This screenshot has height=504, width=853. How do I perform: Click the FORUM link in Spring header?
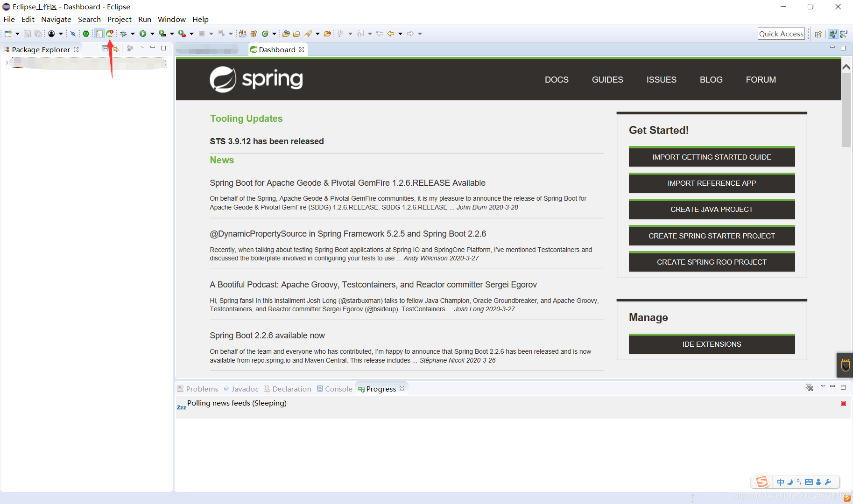click(x=761, y=80)
